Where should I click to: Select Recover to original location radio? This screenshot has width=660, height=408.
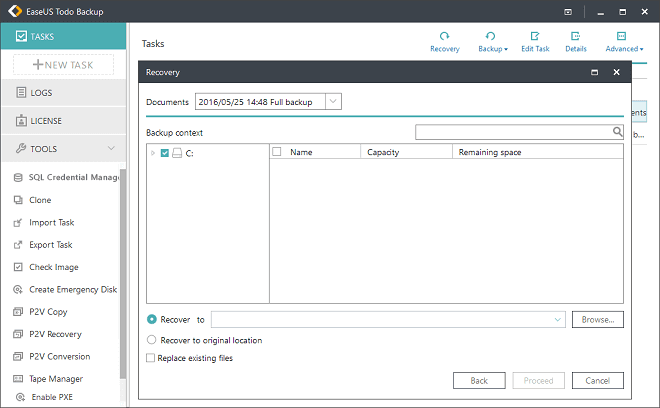tap(152, 339)
